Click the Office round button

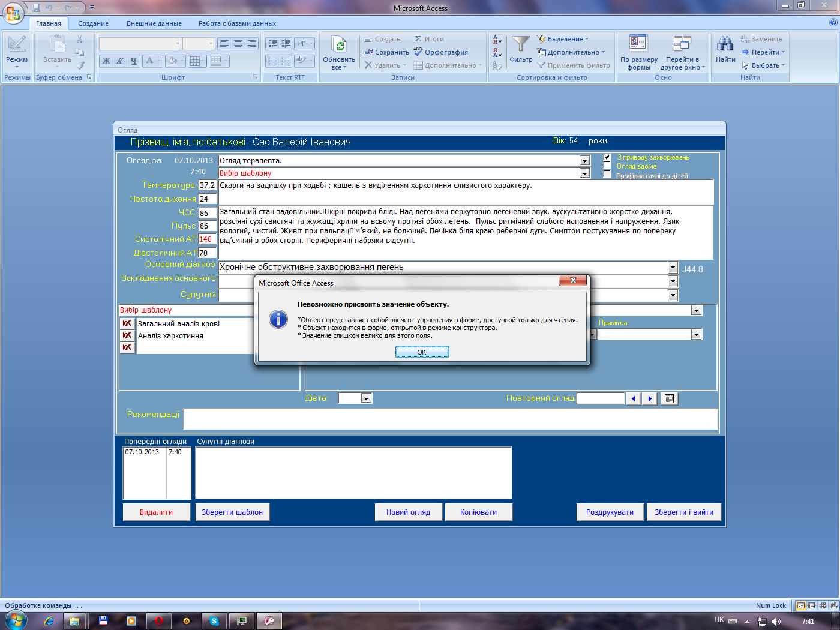13,13
